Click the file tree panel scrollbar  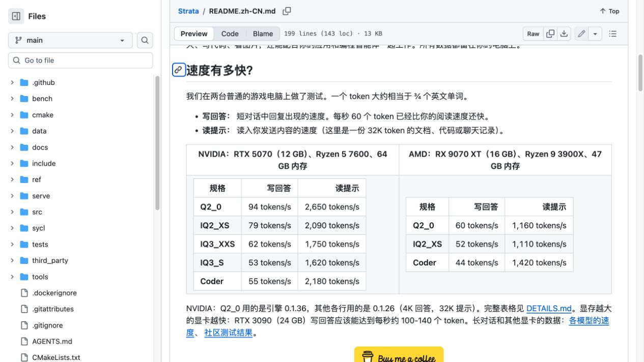(x=157, y=142)
